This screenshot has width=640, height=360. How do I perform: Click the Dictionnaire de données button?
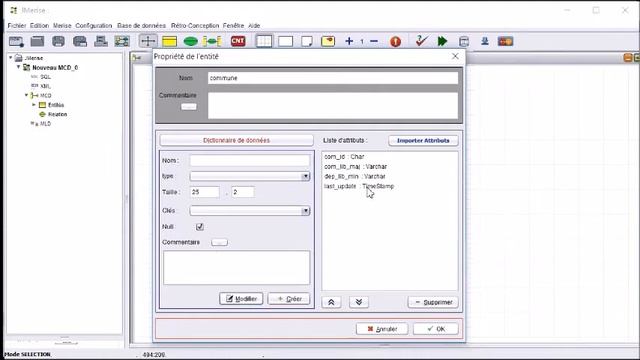point(236,140)
